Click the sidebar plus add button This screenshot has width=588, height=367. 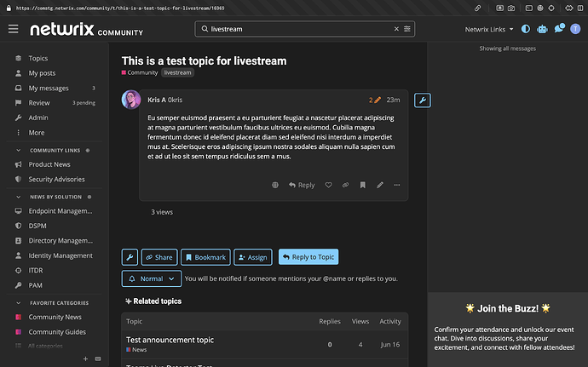(85, 358)
